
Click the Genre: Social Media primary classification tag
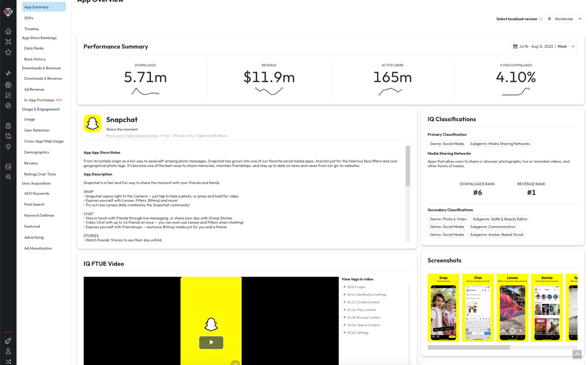click(x=447, y=144)
